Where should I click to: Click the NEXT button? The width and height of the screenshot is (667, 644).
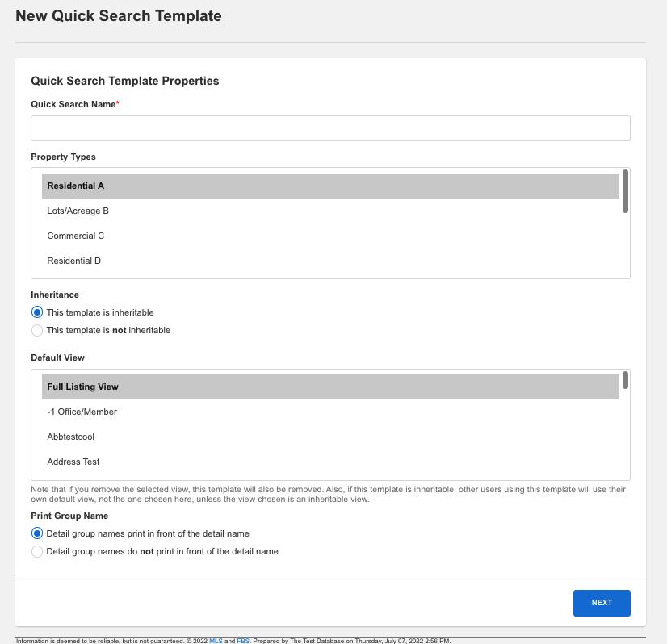tap(602, 603)
